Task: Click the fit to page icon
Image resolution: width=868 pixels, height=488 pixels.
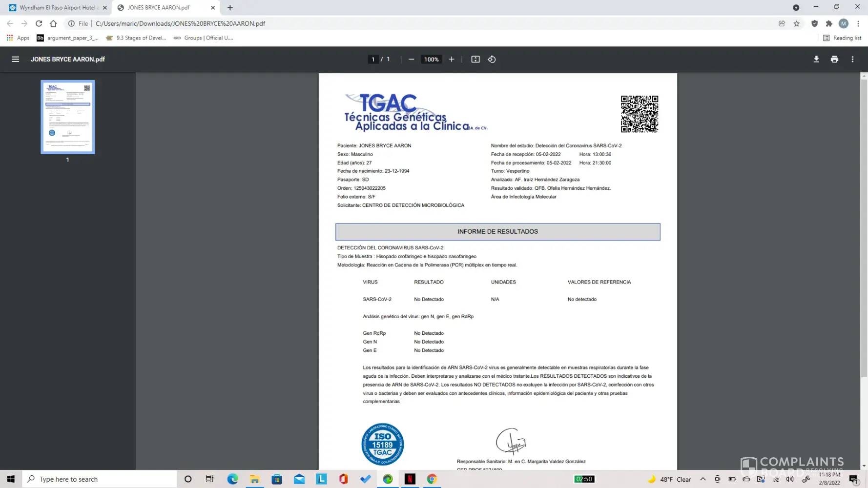Action: point(475,59)
